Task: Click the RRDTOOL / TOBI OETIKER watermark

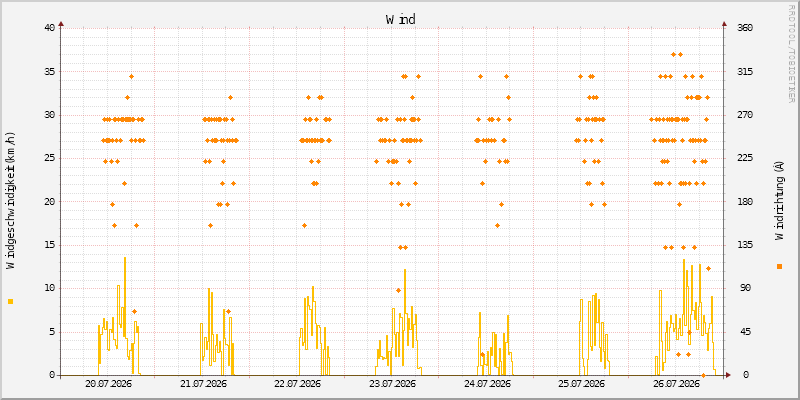Action: coord(791,53)
